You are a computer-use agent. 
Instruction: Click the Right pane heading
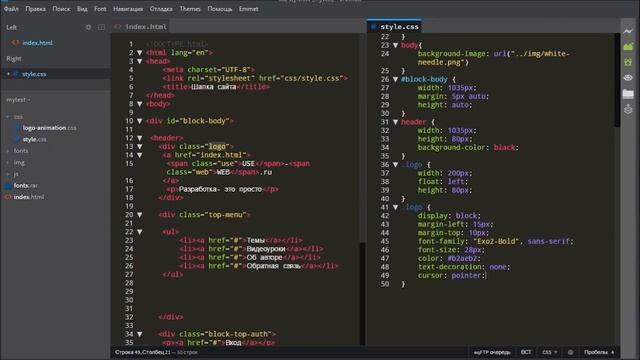click(14, 59)
